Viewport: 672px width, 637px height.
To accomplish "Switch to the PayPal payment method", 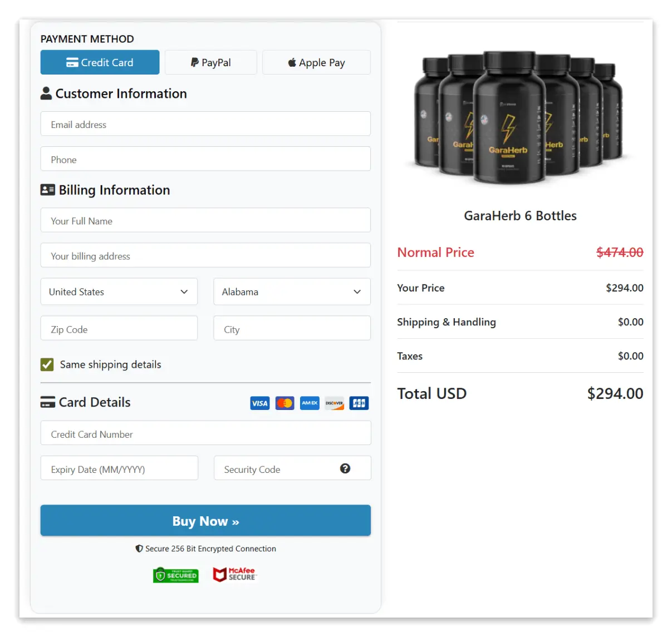I will pyautogui.click(x=210, y=62).
